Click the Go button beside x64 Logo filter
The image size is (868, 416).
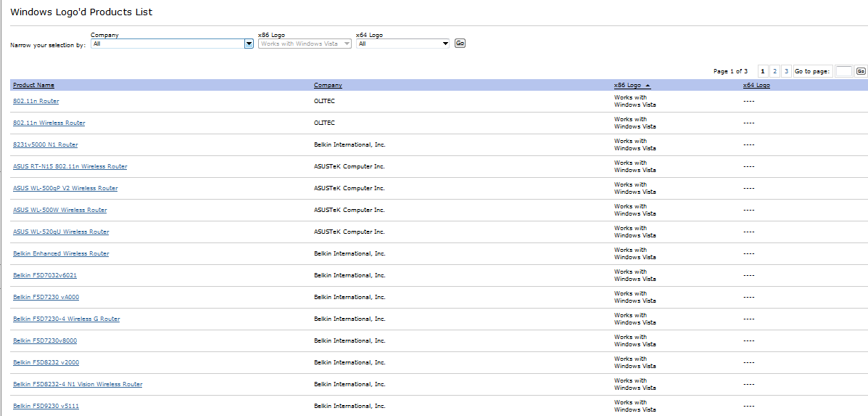click(x=460, y=44)
